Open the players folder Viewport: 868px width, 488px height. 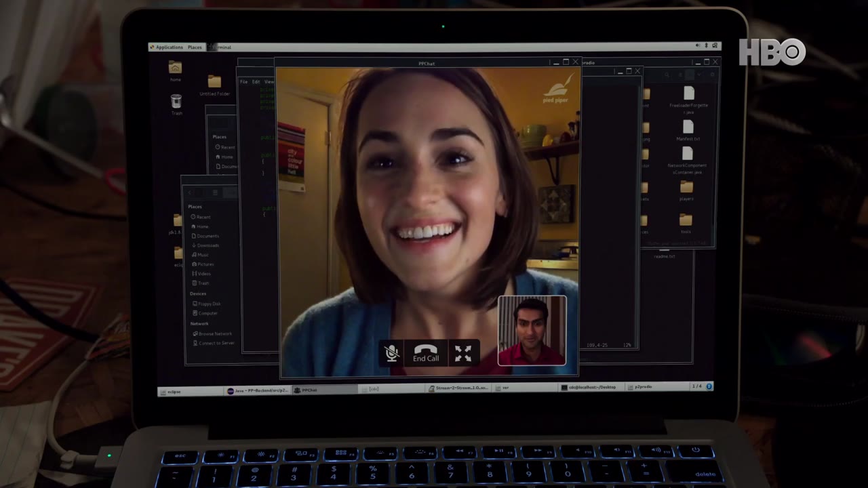point(686,190)
